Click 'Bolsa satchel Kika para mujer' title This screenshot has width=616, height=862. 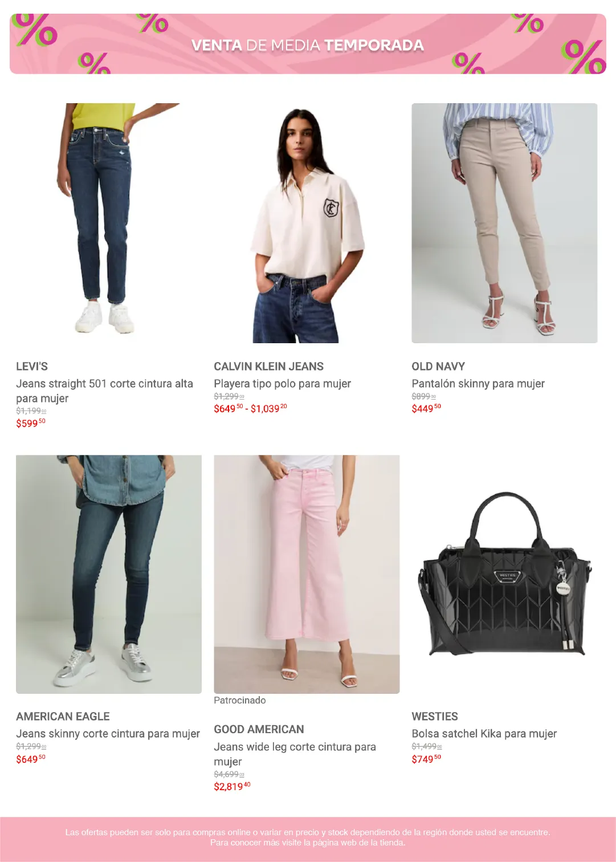point(484,734)
